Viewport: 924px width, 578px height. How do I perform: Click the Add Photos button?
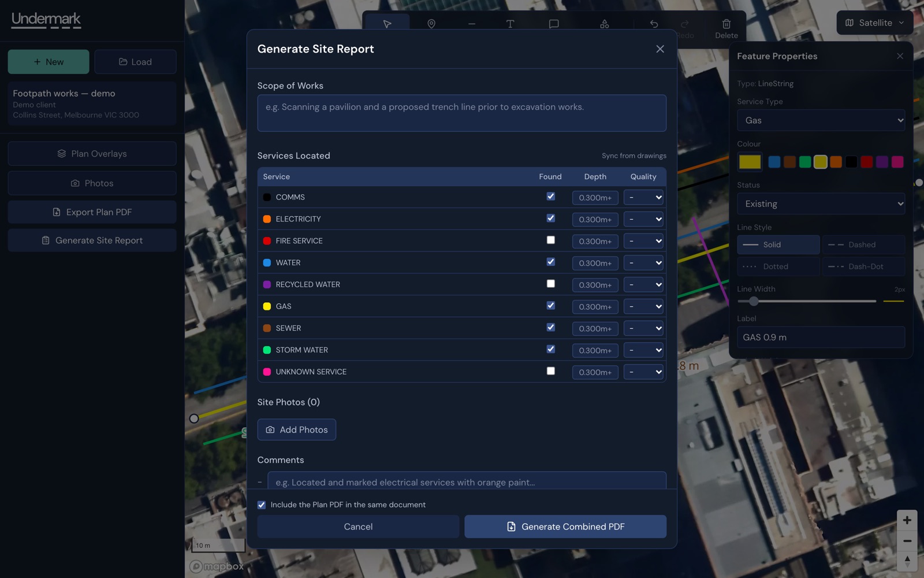(x=297, y=429)
